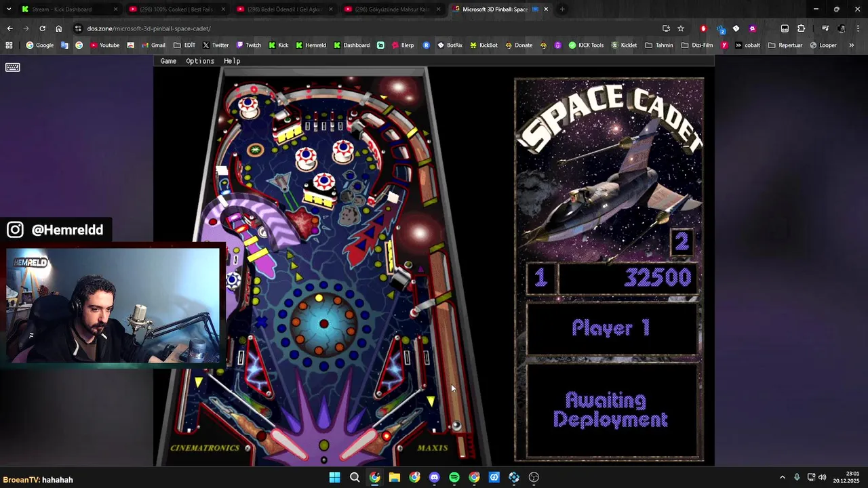Open the cobalt bookmark
This screenshot has width=868, height=488.
tap(747, 45)
